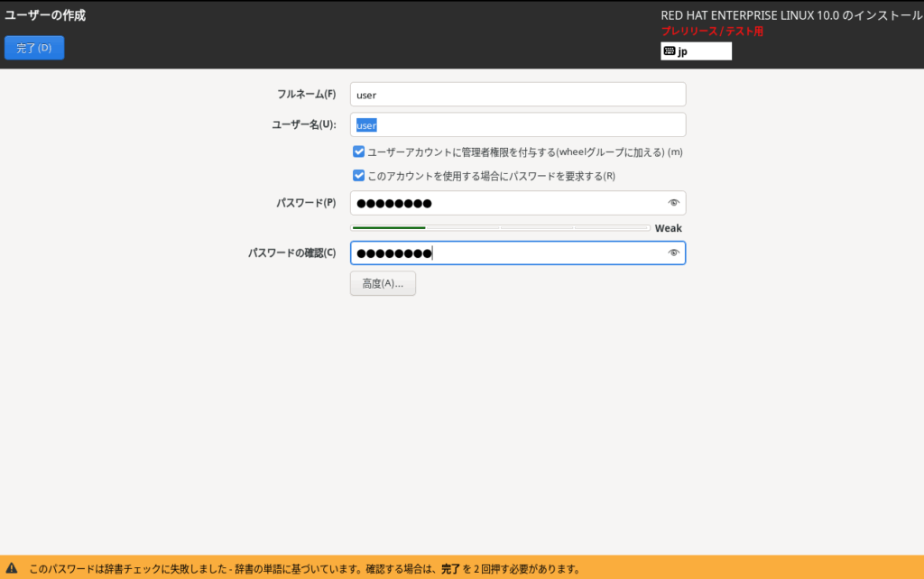The height and width of the screenshot is (579, 924).
Task: Click the Weak strength label
Action: click(668, 228)
